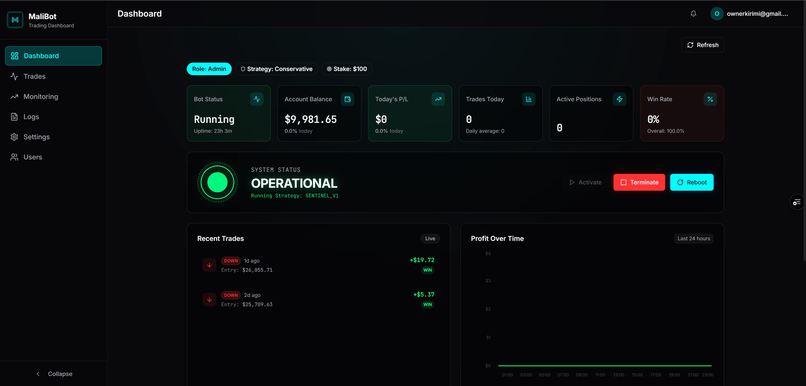Terminate the bot
This screenshot has height=386, width=806.
click(x=639, y=182)
